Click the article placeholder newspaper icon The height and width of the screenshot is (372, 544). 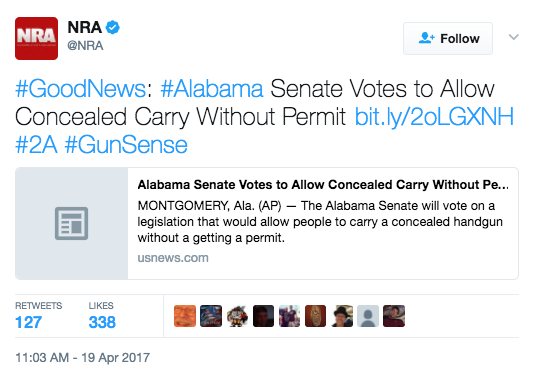71,223
